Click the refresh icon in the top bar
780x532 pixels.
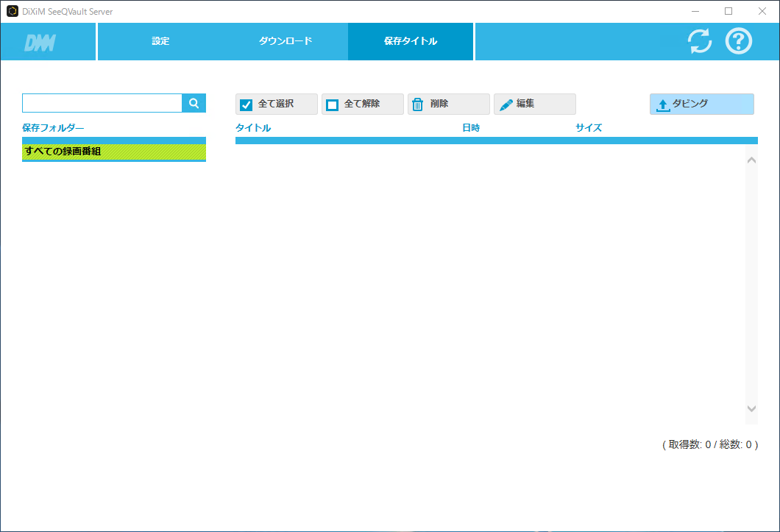tap(698, 41)
